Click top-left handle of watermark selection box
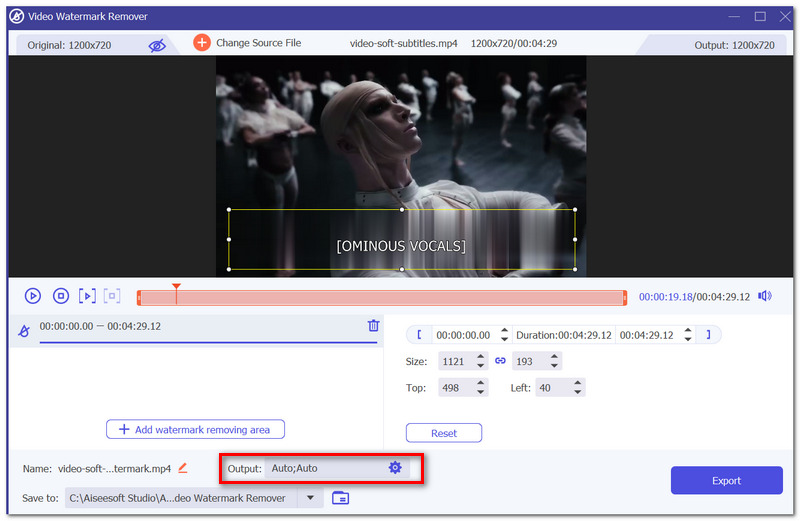Image resolution: width=800 pixels, height=521 pixels. point(229,209)
